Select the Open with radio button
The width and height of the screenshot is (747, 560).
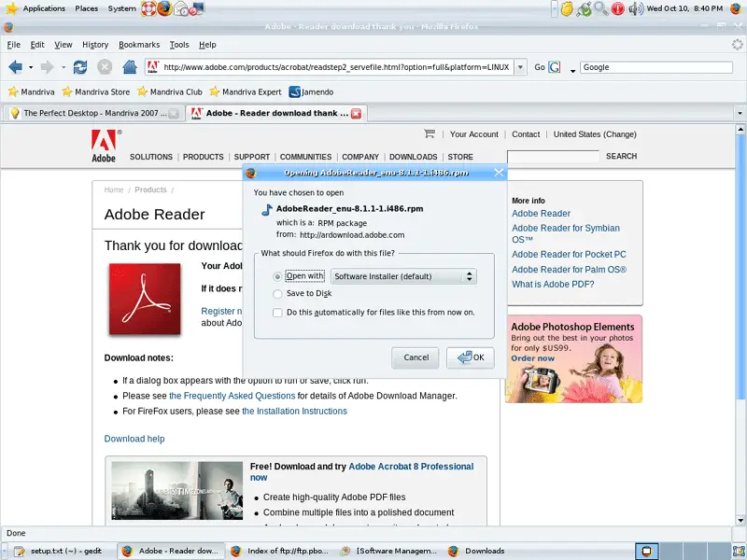pos(277,276)
